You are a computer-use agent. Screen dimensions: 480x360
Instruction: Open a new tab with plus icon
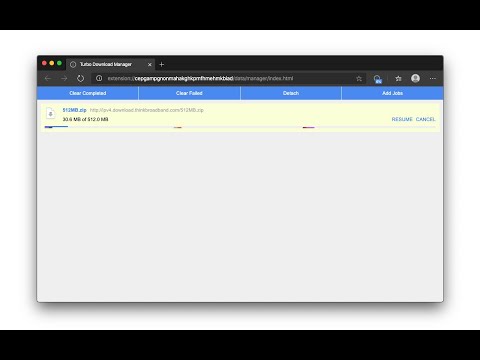click(x=162, y=64)
